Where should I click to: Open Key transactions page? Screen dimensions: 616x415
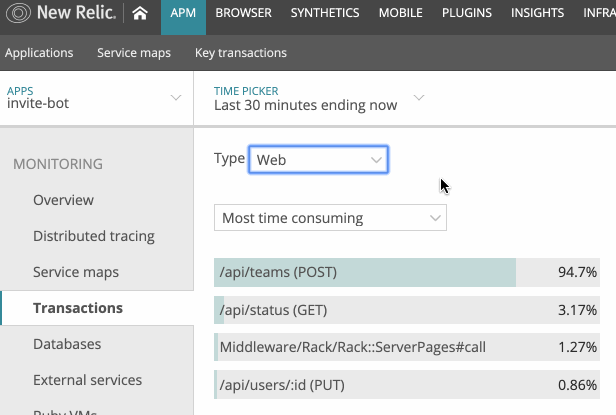click(x=241, y=53)
